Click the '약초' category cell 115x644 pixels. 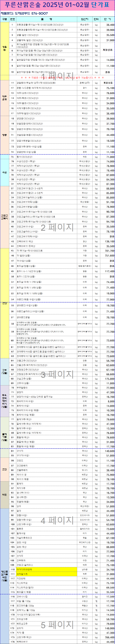click(x=5, y=495)
